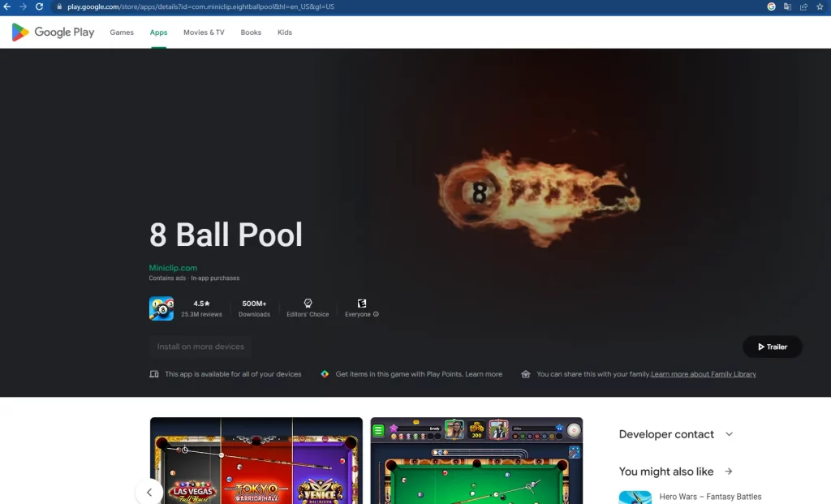The height and width of the screenshot is (504, 831).
Task: Click the flaming 8 ball artwork
Action: (x=537, y=197)
